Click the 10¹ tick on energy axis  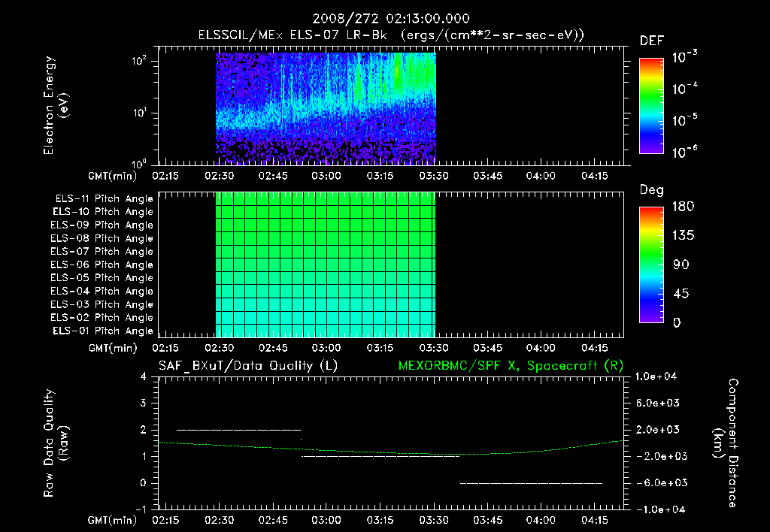click(x=139, y=113)
